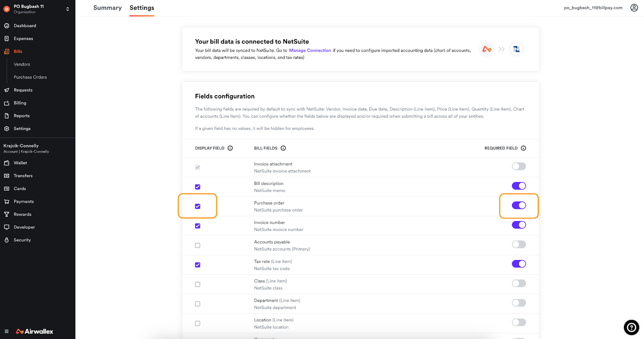644x339 pixels.
Task: Click the PO Bugbash 11 organisation avatar
Action: point(6,9)
